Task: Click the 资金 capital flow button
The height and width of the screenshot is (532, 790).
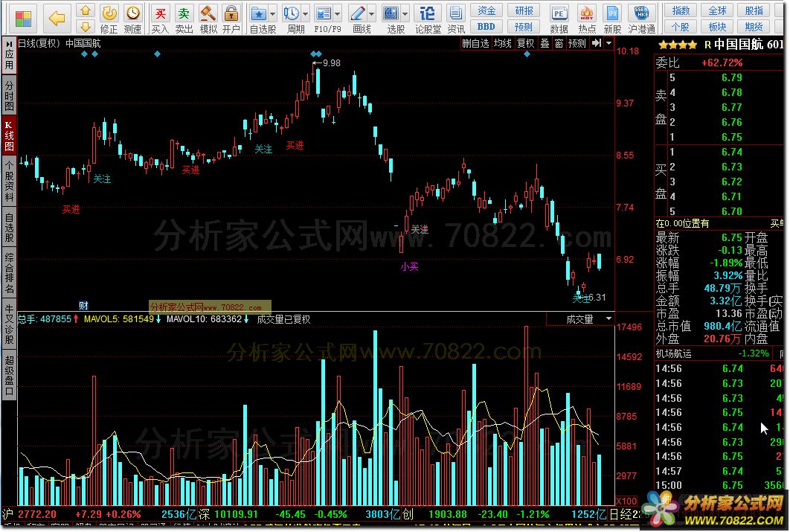Action: coord(486,10)
